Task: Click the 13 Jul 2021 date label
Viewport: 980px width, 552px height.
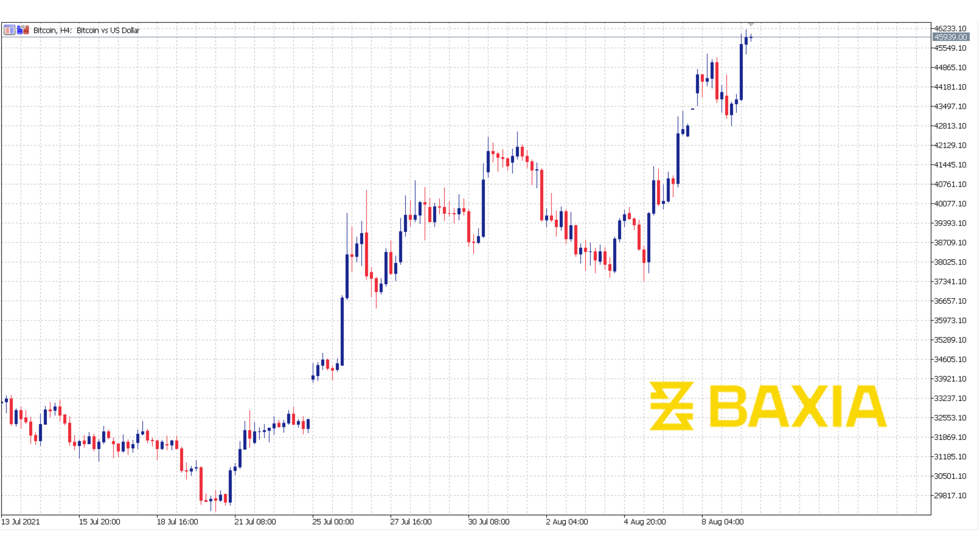Action: click(x=20, y=522)
